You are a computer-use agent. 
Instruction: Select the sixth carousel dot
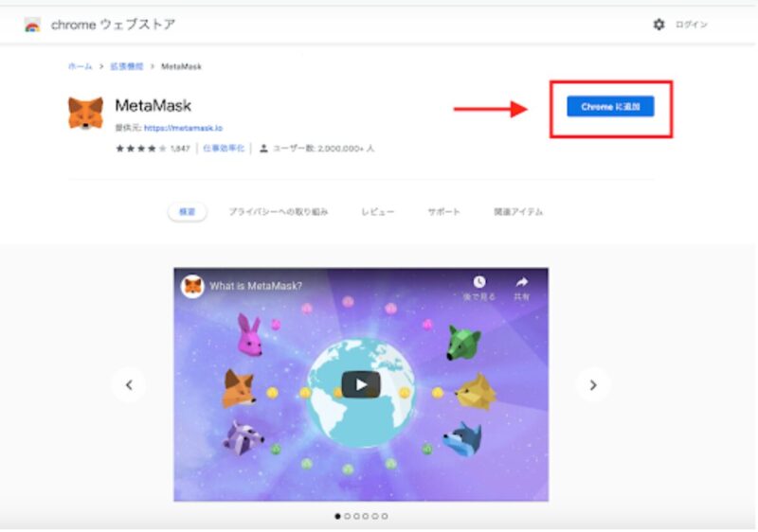385,516
